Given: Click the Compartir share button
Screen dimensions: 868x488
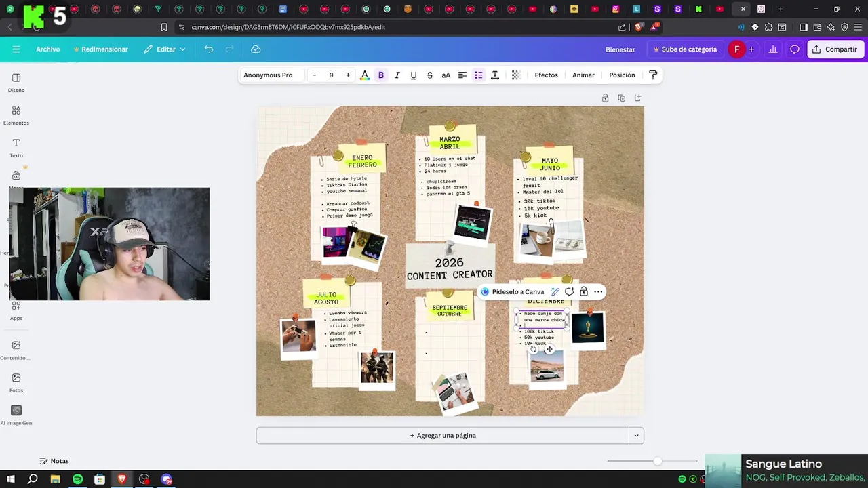Looking at the screenshot, I should click(835, 49).
